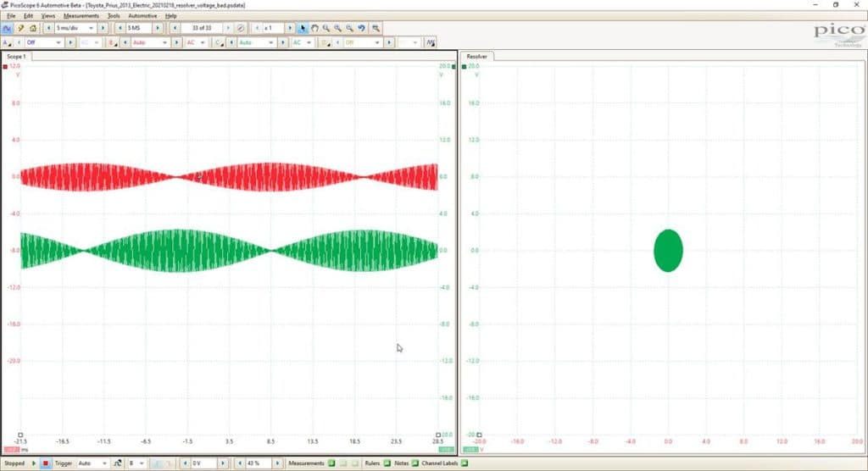Select the hand pan tool
Image resolution: width=868 pixels, height=471 pixels.
(314, 28)
